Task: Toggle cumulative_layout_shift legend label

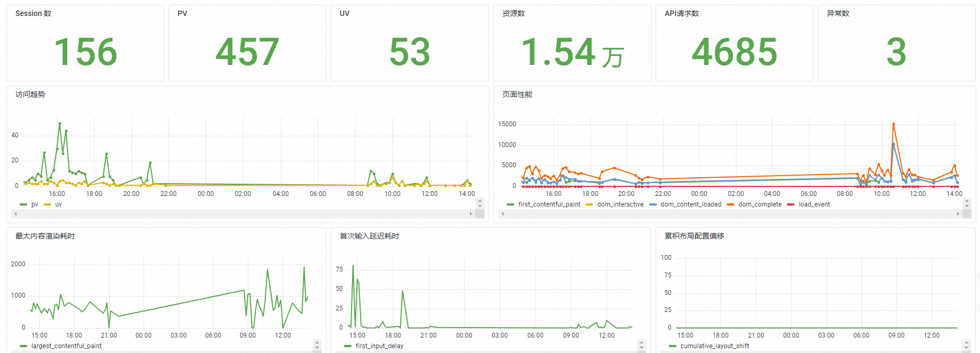Action: point(715,346)
